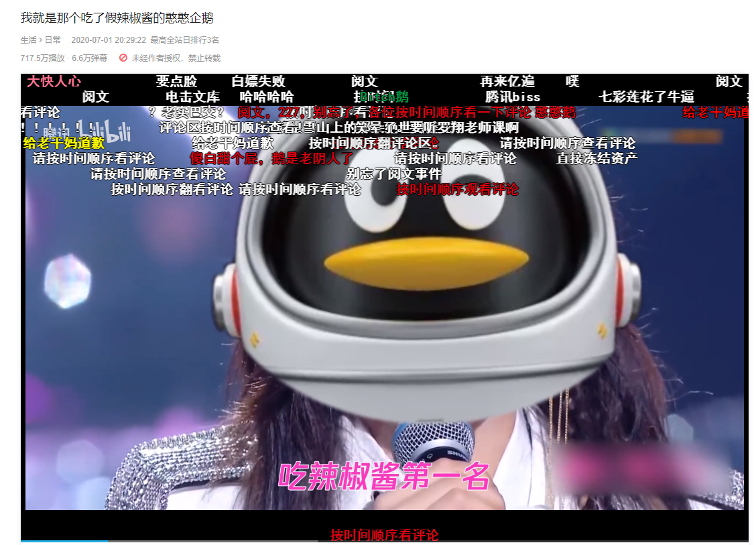Select the 直接冻结资产 danmaku comment

596,159
